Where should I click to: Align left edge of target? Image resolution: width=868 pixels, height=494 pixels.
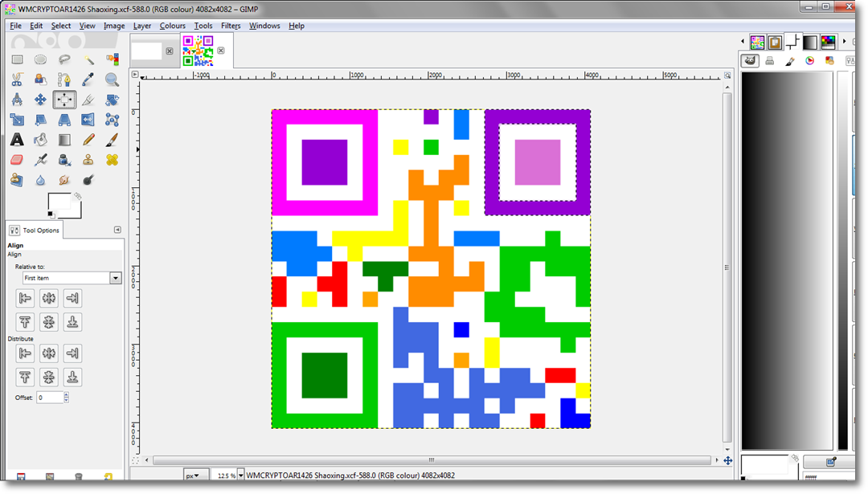click(x=26, y=298)
